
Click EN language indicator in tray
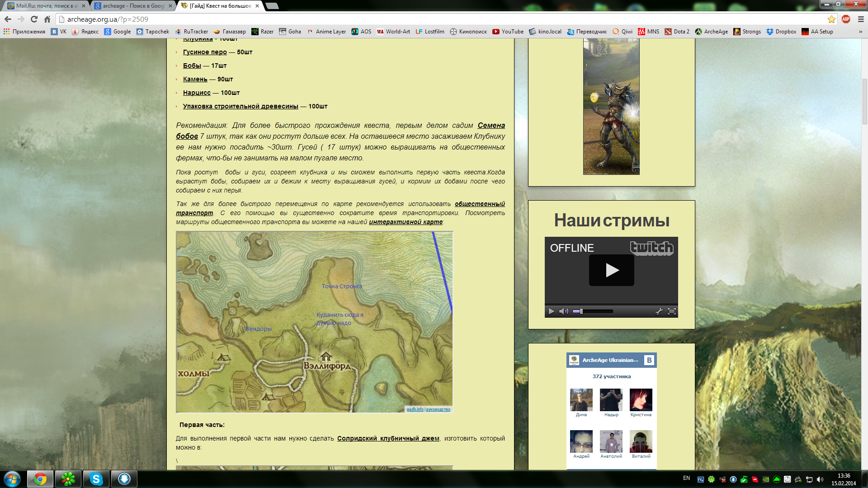686,478
